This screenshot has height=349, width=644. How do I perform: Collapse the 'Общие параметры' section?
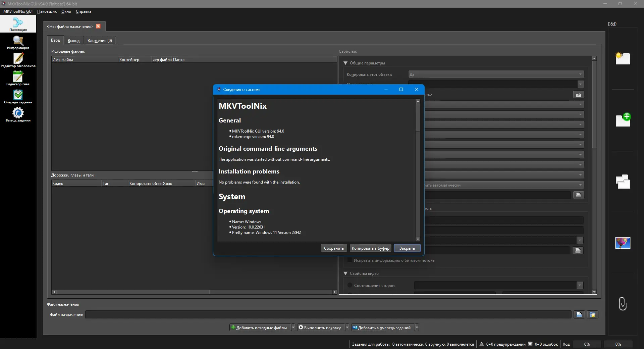pyautogui.click(x=345, y=63)
